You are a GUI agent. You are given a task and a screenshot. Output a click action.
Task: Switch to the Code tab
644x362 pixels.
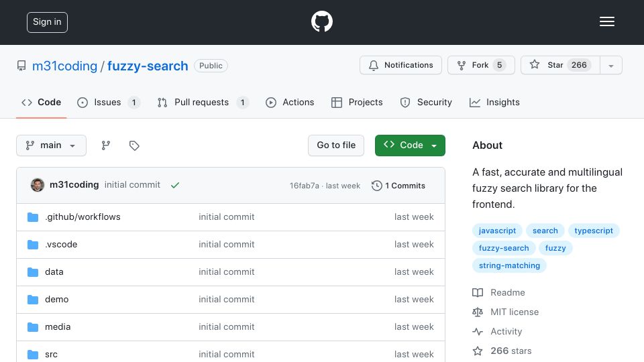(41, 103)
